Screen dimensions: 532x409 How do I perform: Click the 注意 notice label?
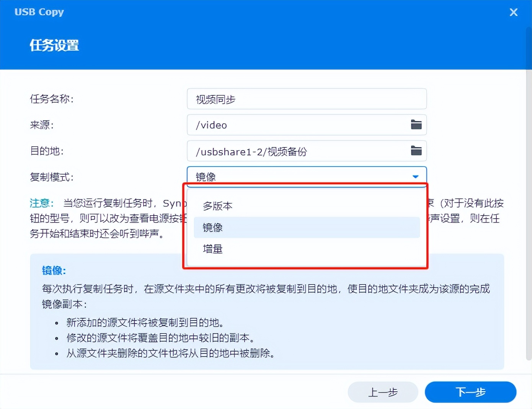[41, 203]
